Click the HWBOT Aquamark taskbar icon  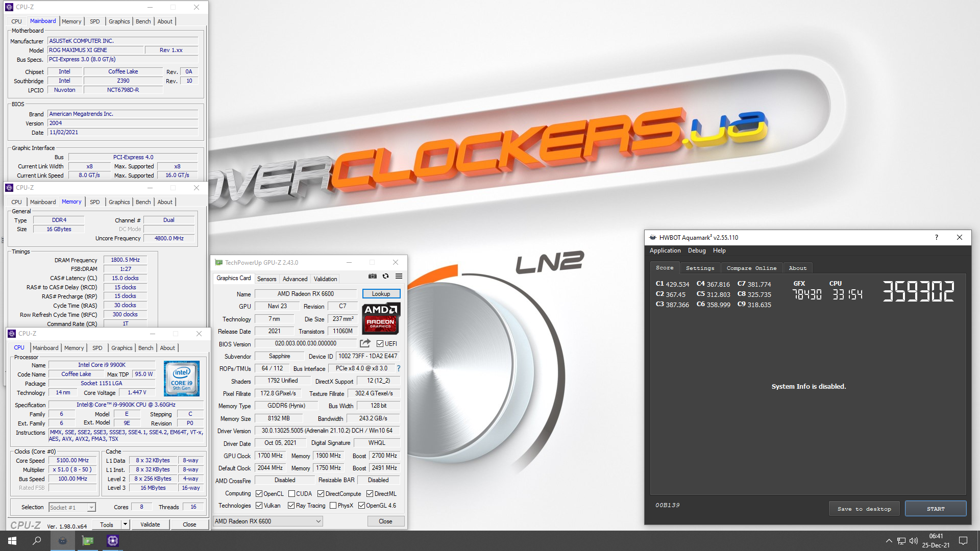pyautogui.click(x=63, y=541)
